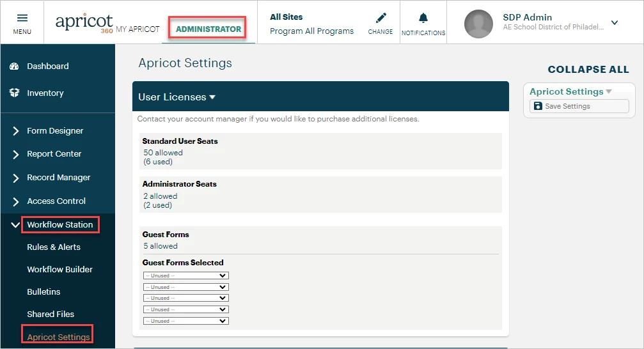Open the Access Control menu item
Screen dimensions: 644x349
tap(56, 201)
